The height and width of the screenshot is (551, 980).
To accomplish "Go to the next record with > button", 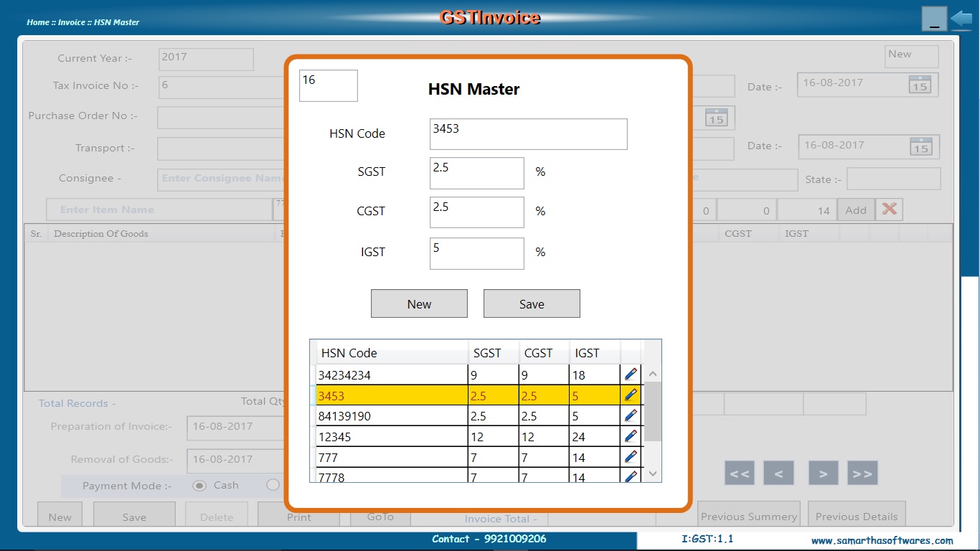I will pyautogui.click(x=823, y=474).
